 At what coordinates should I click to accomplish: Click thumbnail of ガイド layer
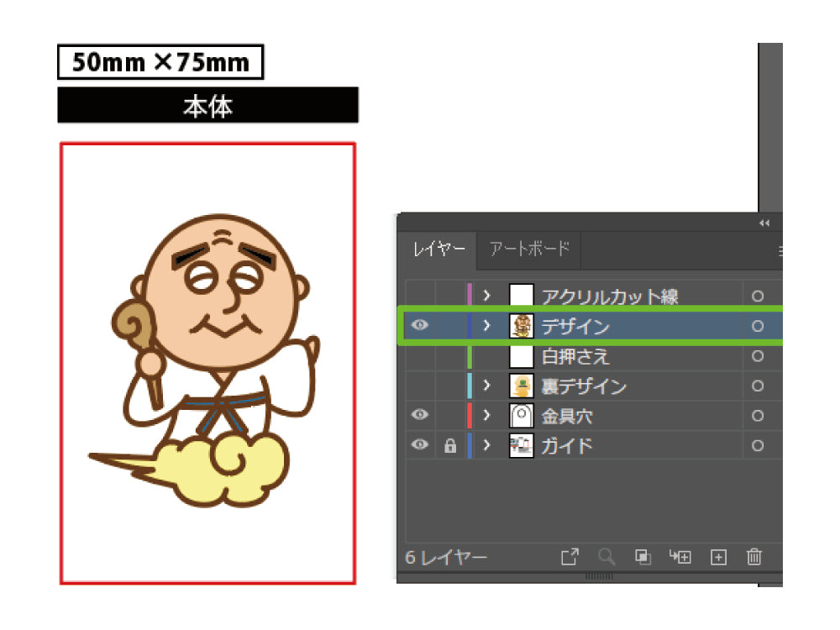(522, 446)
